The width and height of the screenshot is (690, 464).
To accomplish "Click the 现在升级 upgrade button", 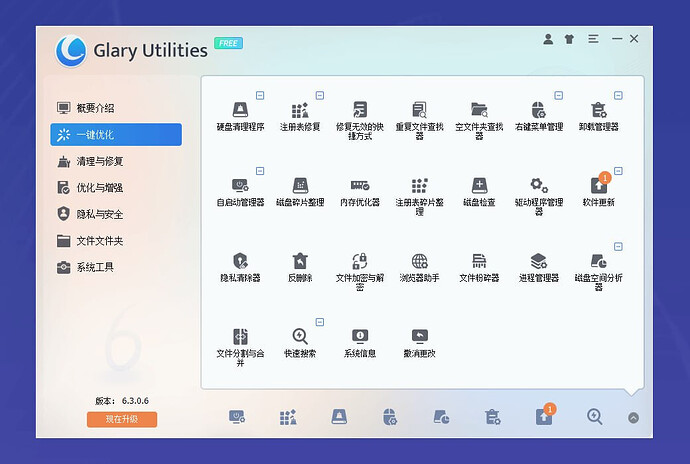I will point(122,419).
